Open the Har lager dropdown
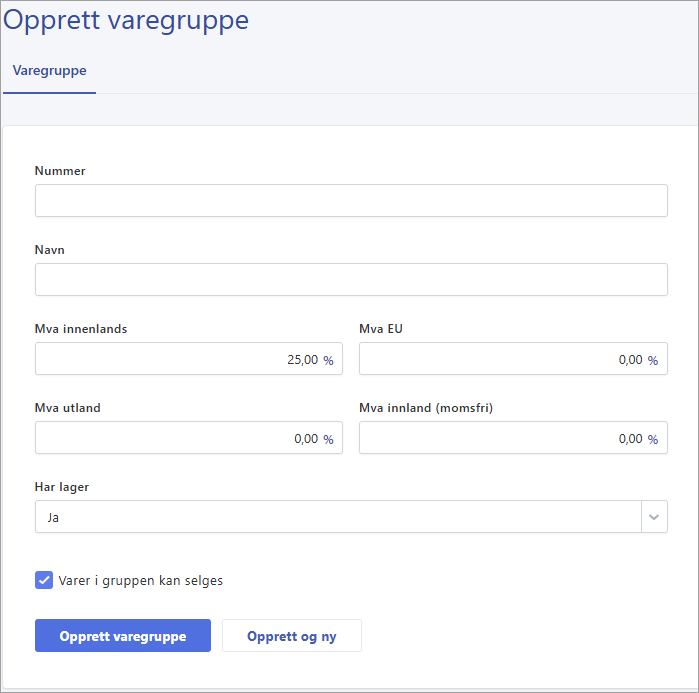Screen dimensions: 699x693 tap(351, 517)
